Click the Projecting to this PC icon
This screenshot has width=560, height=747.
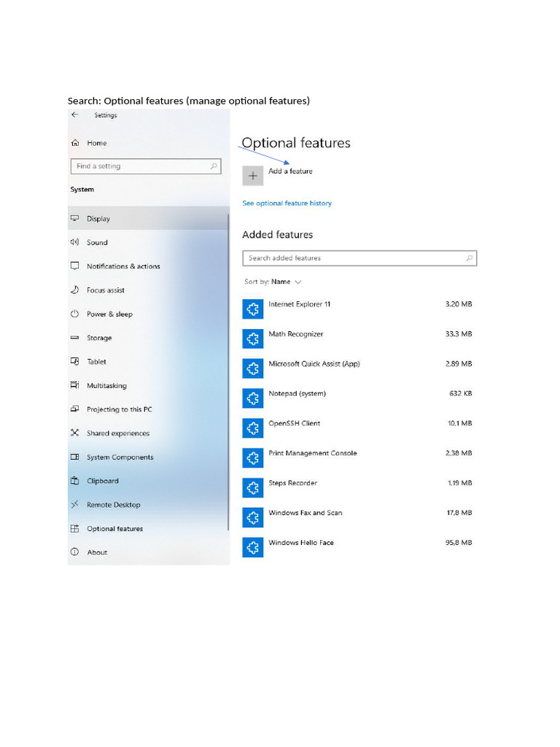click(75, 409)
